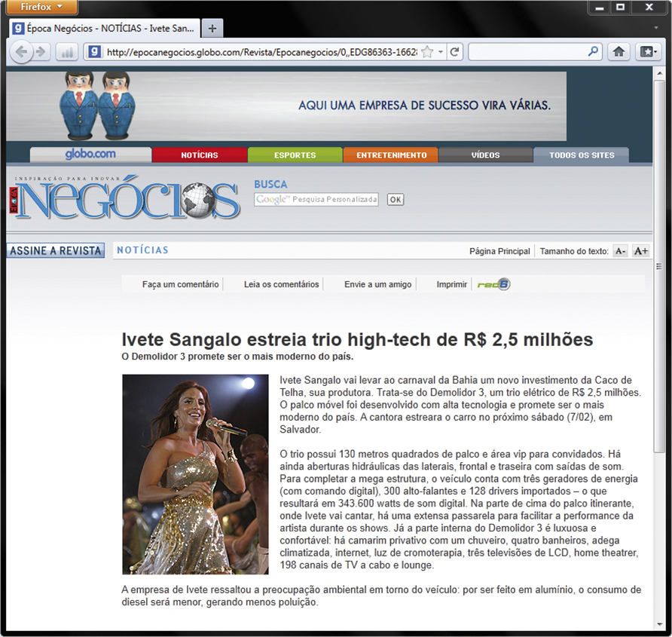Click Envie a um amigo link
Image resolution: width=672 pixels, height=637 pixels.
[378, 284]
